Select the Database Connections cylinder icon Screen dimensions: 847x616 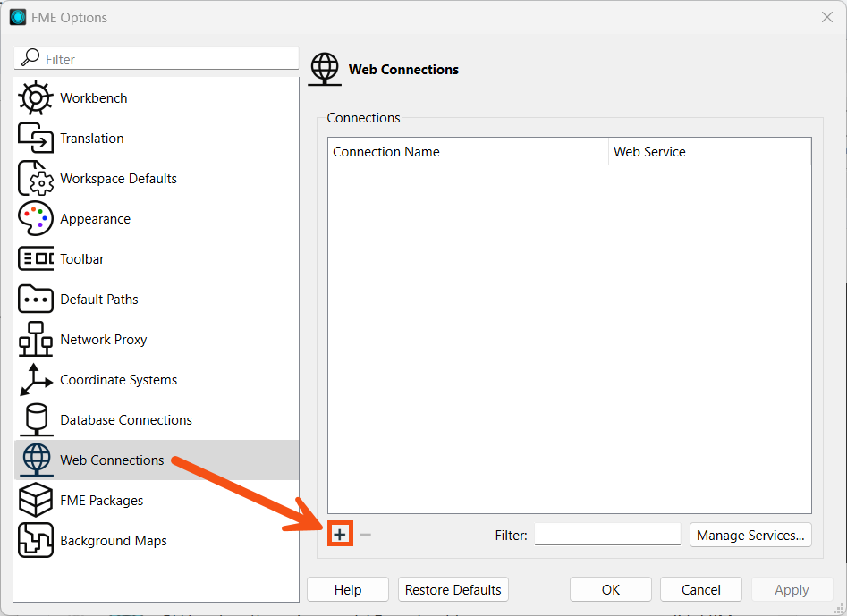36,419
